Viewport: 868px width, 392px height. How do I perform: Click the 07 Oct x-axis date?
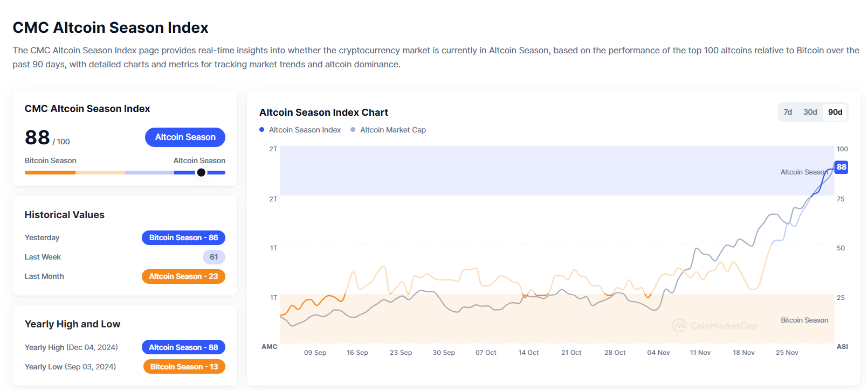(x=486, y=353)
